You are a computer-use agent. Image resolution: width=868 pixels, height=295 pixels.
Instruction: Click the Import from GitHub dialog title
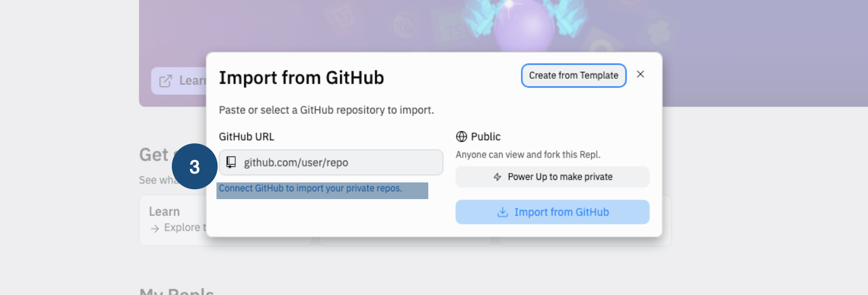coord(301,78)
